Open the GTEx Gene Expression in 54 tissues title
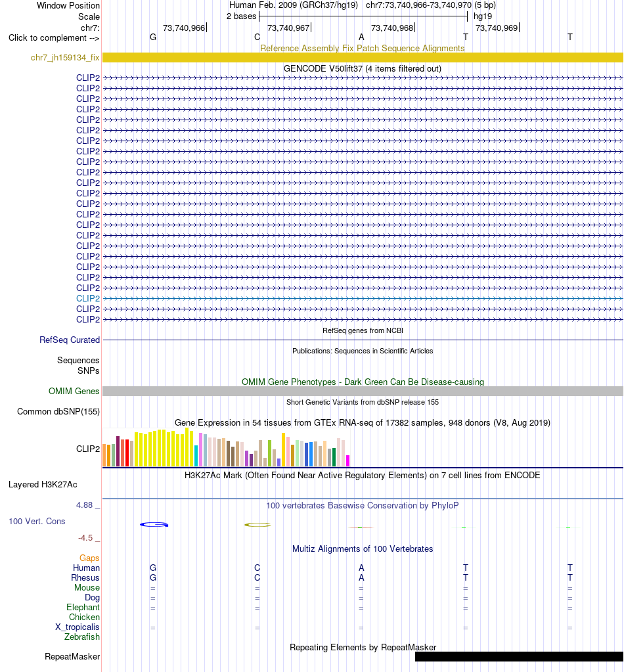This screenshot has width=624, height=672. point(363,422)
